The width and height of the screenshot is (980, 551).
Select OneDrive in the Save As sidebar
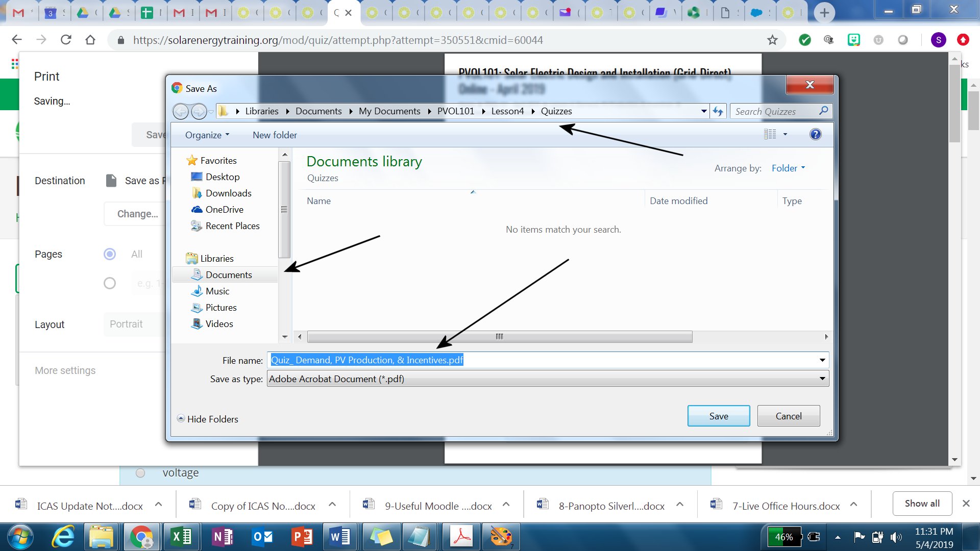click(224, 209)
